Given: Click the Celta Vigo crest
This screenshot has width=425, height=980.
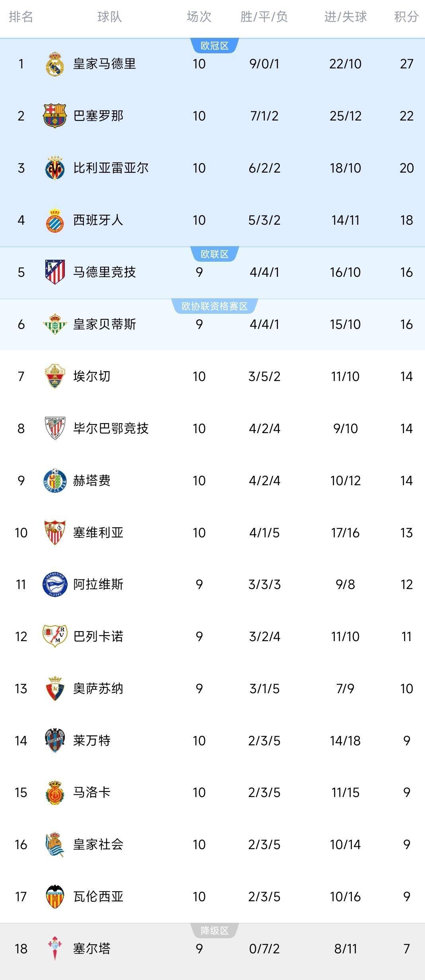Looking at the screenshot, I should [55, 949].
